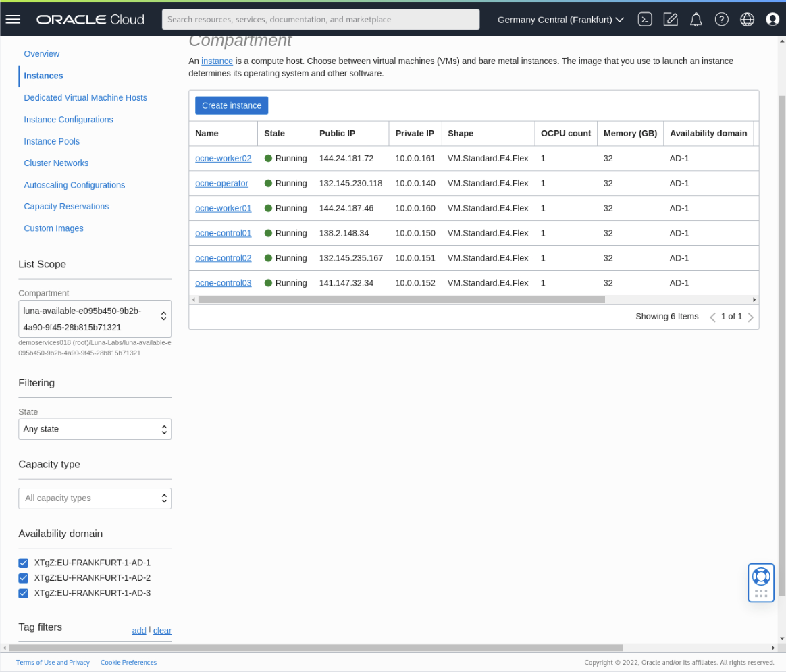Disable the EU-FRANKFURT-1-AD-2 filter
Screen dimensions: 786x672
(x=23, y=578)
